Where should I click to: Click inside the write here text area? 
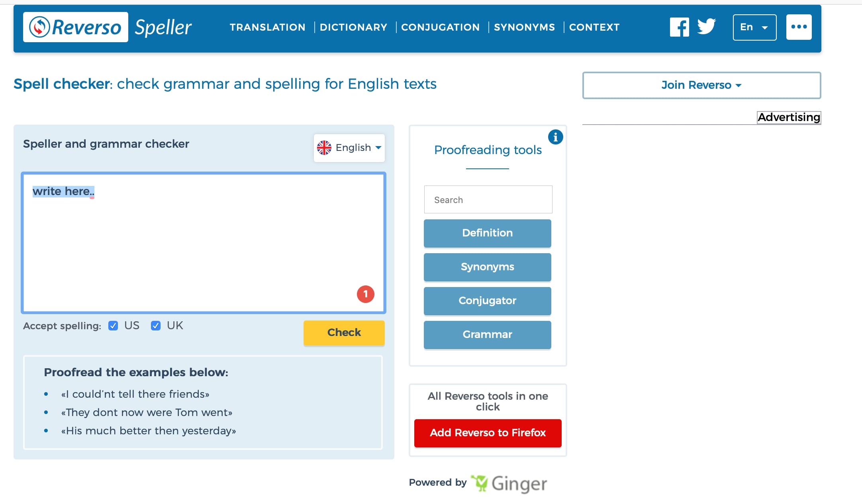tap(204, 243)
